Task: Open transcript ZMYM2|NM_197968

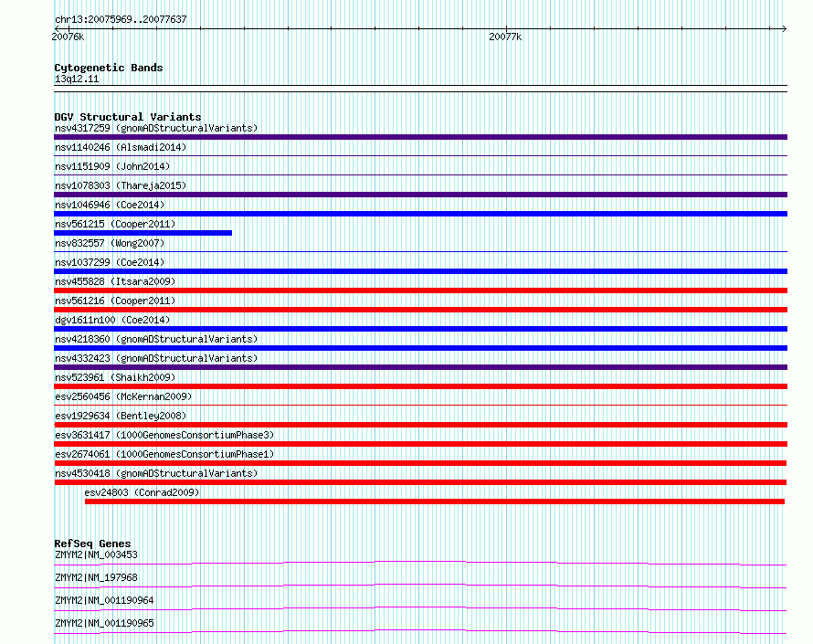Action: pos(96,577)
